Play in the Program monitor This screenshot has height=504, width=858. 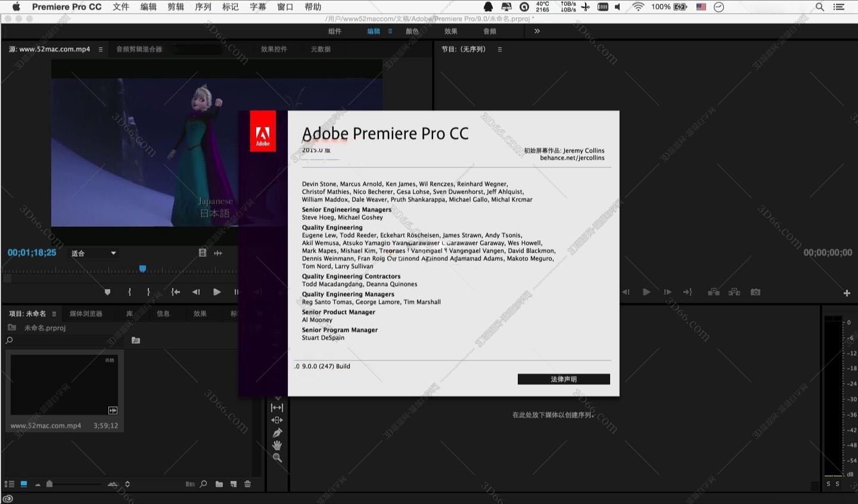tap(646, 292)
